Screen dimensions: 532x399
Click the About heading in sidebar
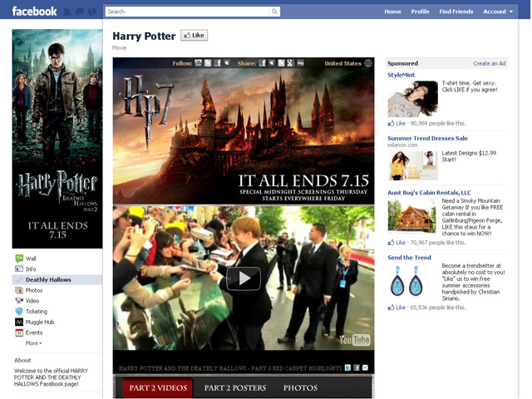(22, 360)
